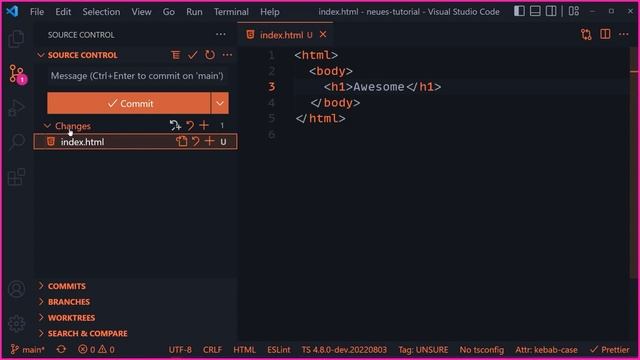Screen dimensions: 640x360
Task: Open Run and Debug view
Action: pyautogui.click(x=16, y=108)
